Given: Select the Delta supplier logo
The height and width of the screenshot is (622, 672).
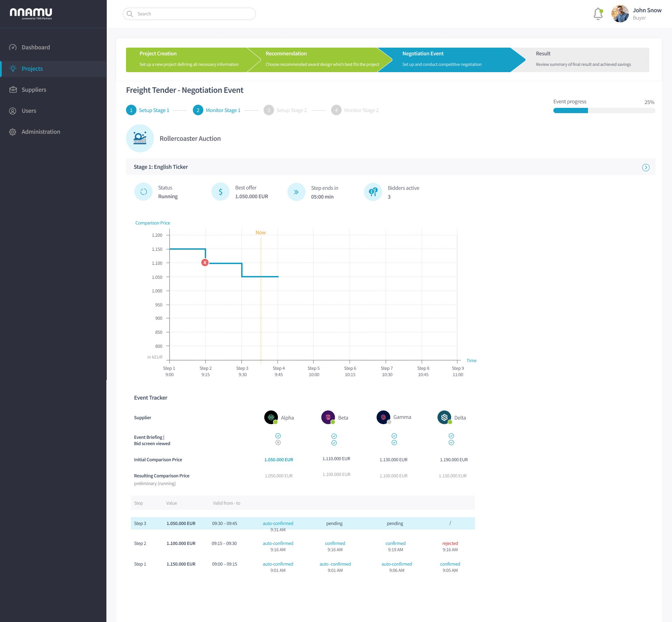Looking at the screenshot, I should 444,417.
